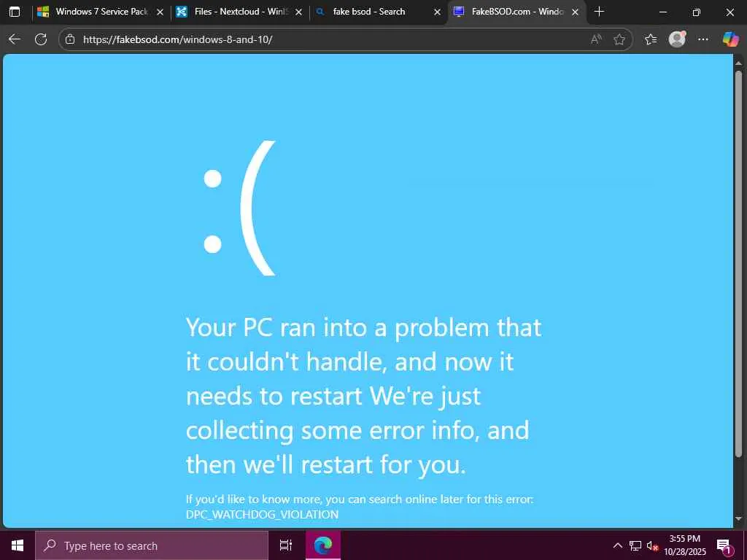This screenshot has height=560, width=747.
Task: Open the Favorites list
Action: [x=651, y=39]
